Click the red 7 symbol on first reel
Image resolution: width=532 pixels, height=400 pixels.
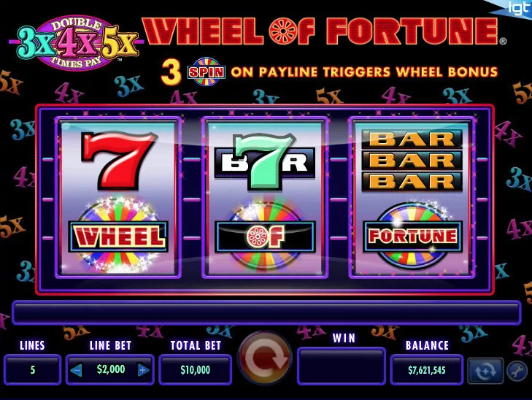[119, 161]
